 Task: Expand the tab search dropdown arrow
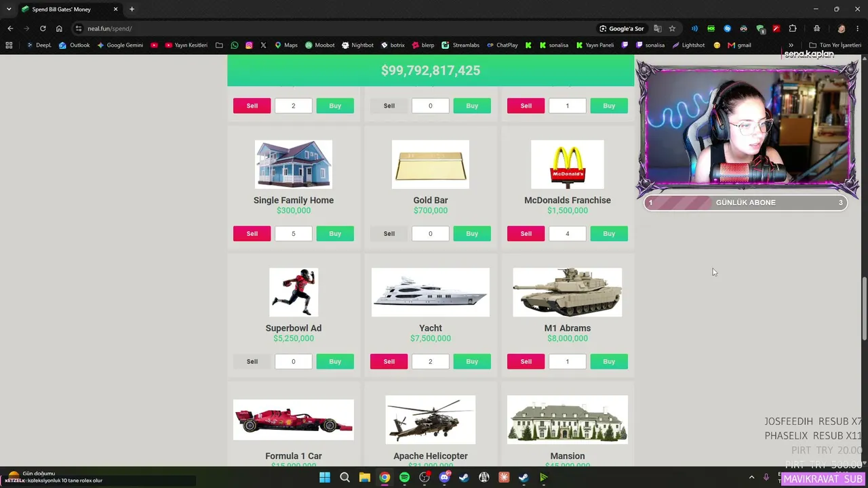coord(9,9)
